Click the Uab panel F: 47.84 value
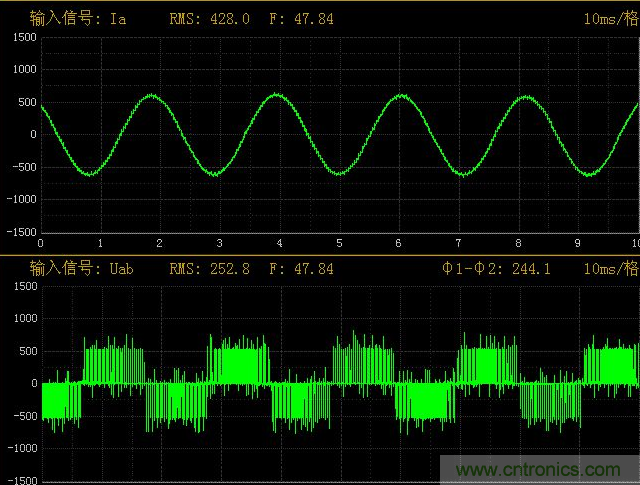640x485 pixels. (x=301, y=269)
